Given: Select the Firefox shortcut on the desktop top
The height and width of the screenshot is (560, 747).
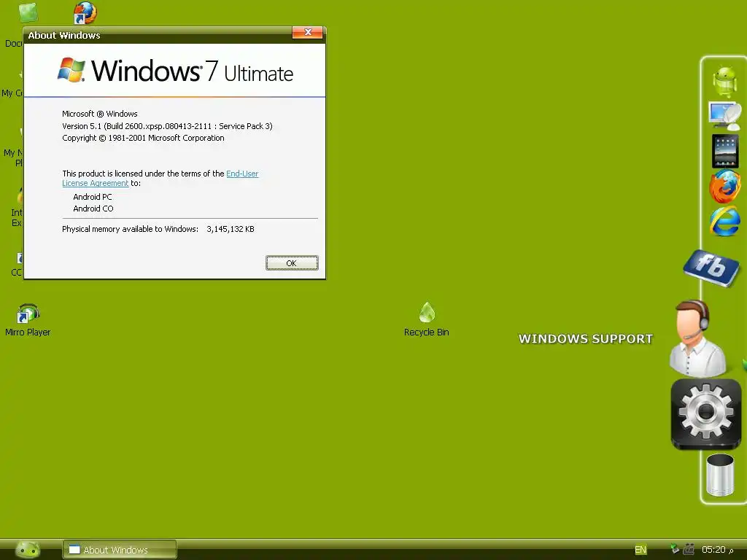Looking at the screenshot, I should [85, 13].
